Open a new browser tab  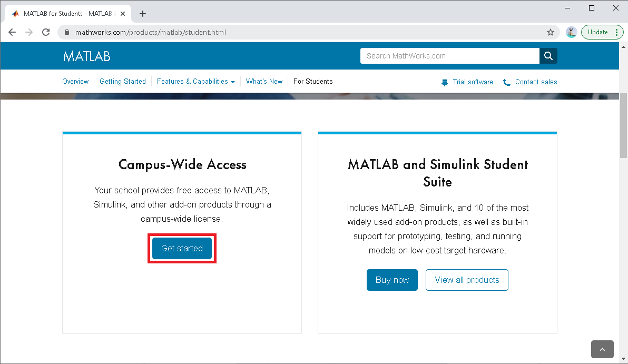coord(143,14)
